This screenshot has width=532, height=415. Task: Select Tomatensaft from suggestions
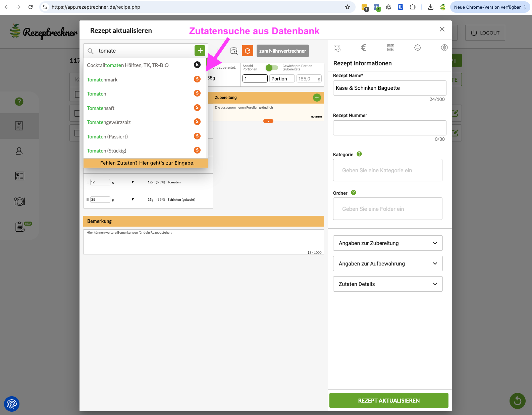click(x=145, y=108)
